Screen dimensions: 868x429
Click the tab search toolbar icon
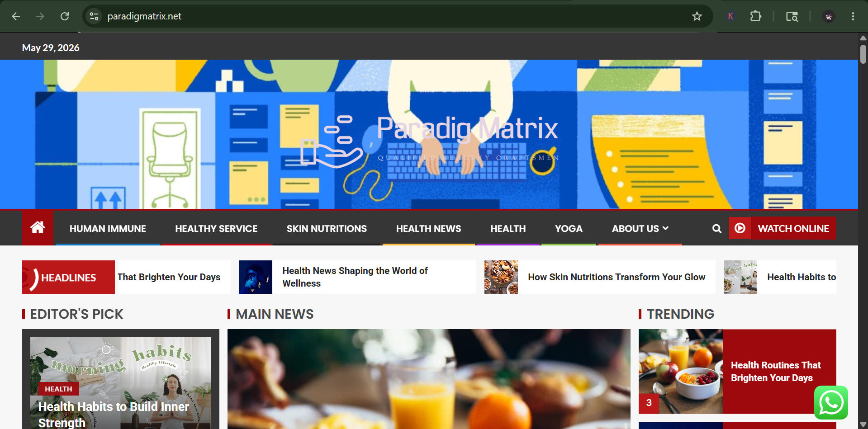pos(792,16)
